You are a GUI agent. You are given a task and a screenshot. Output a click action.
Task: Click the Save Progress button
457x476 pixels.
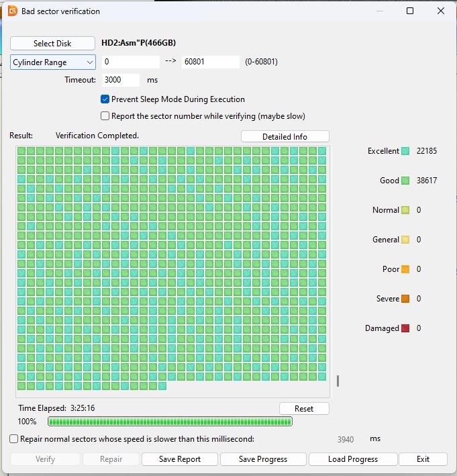click(263, 459)
